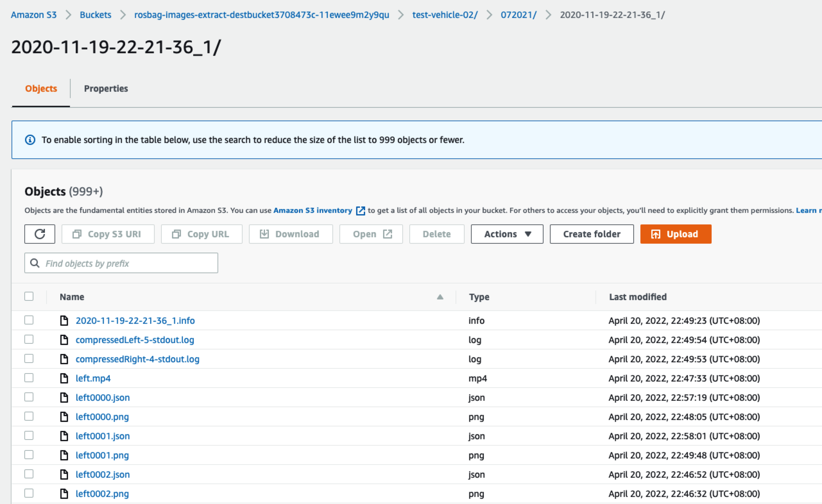This screenshot has height=504, width=822.
Task: Click the file icon beside left.mp4
Action: (x=64, y=378)
